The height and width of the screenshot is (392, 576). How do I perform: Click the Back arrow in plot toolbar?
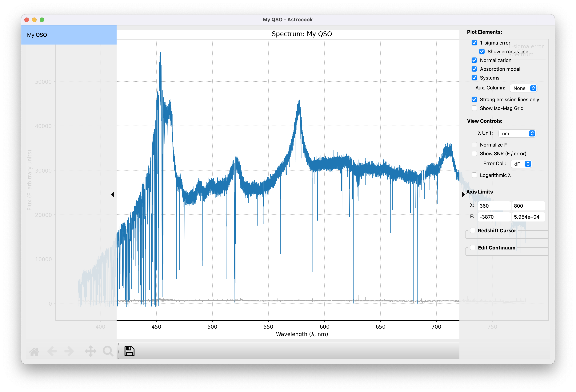pos(52,351)
